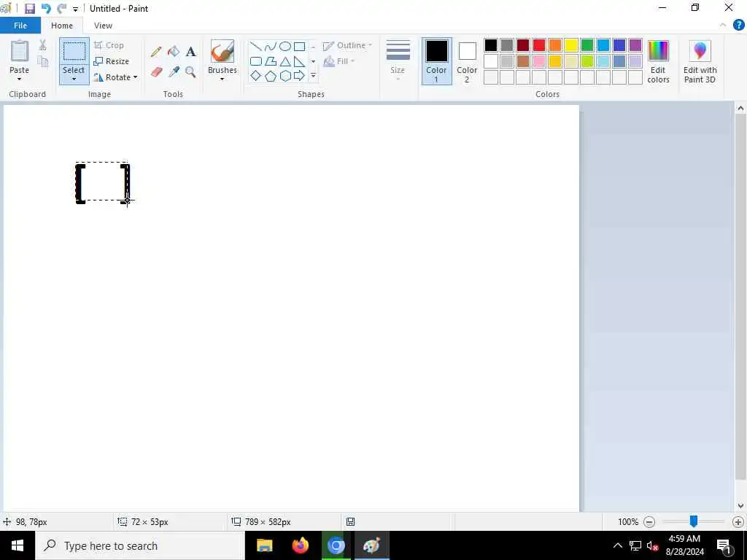747x560 pixels.
Task: Pick the red color swatch
Action: [539, 45]
